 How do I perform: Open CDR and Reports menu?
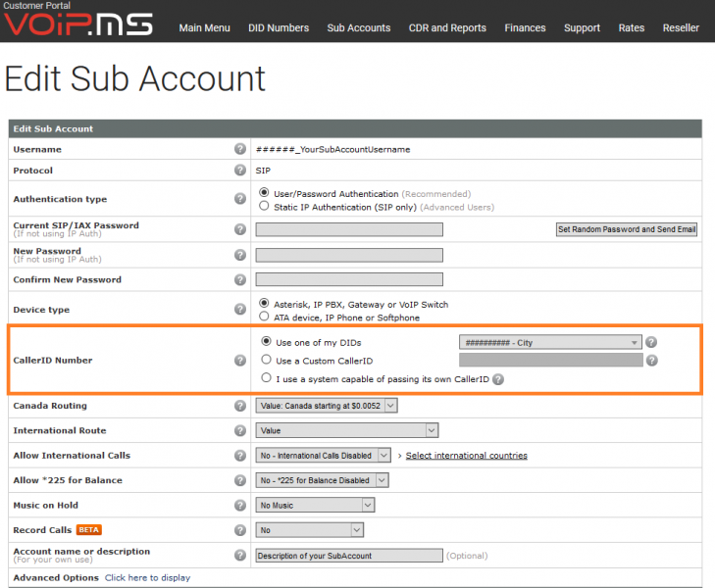447,27
